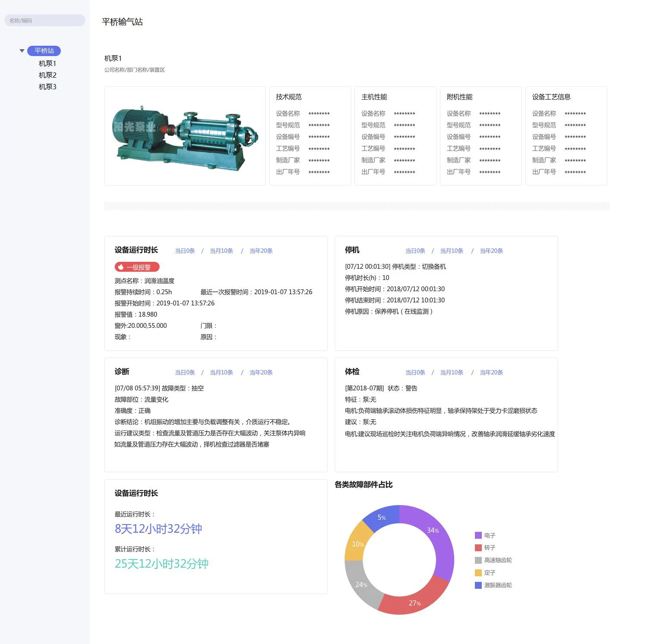Open 机泵1 in the sidebar tree
The width and height of the screenshot is (647, 644).
47,63
